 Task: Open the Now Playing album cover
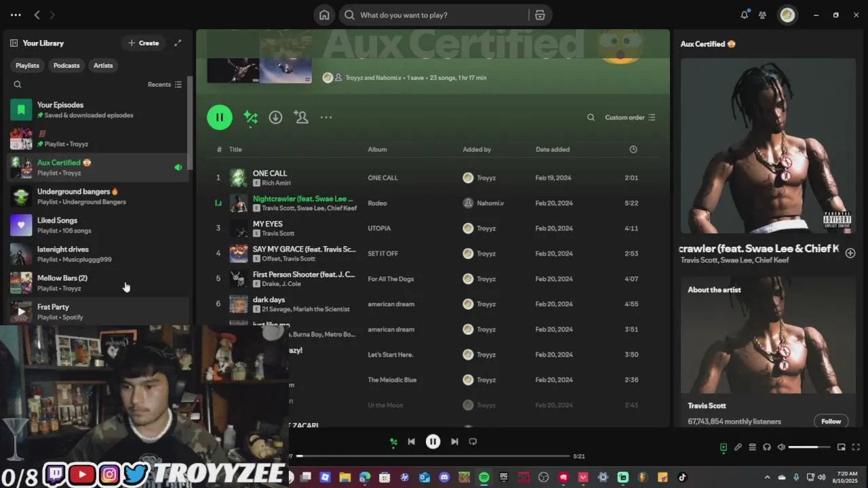[768, 146]
